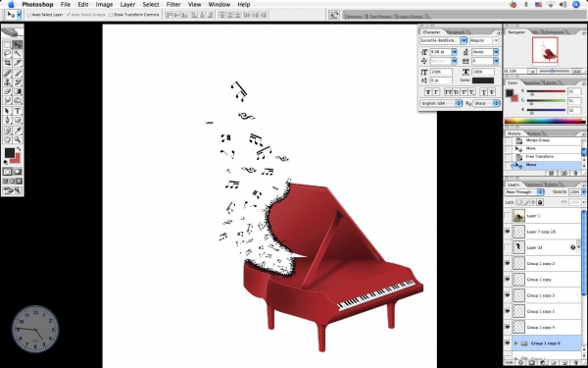Select the Brush tool

(x=18, y=74)
